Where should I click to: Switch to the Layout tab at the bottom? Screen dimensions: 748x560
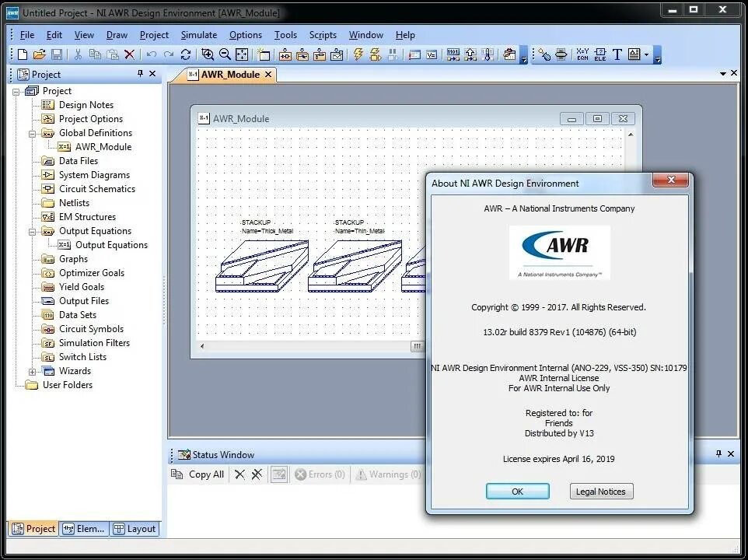pos(135,529)
